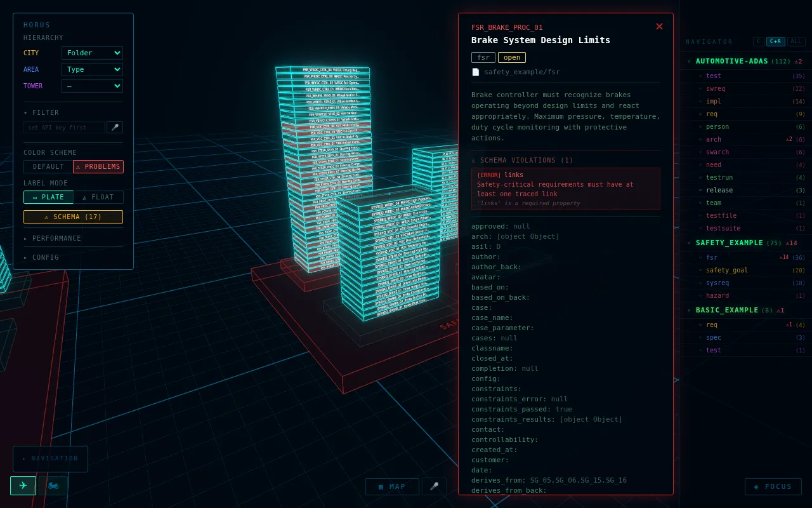The height and width of the screenshot is (508, 812).
Task: Open the AREA Type dropdown
Action: pyautogui.click(x=92, y=69)
